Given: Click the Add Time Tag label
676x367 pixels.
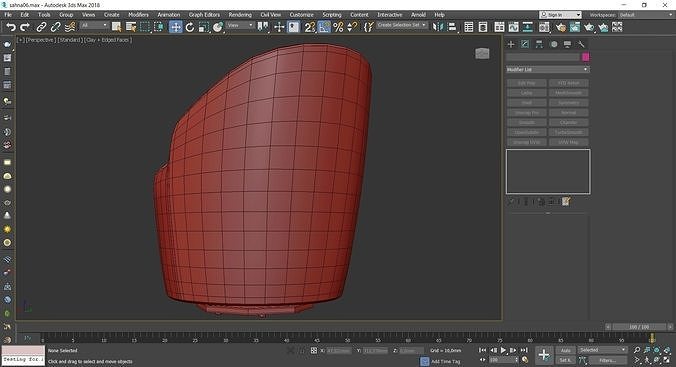Looking at the screenshot, I should [x=446, y=361].
